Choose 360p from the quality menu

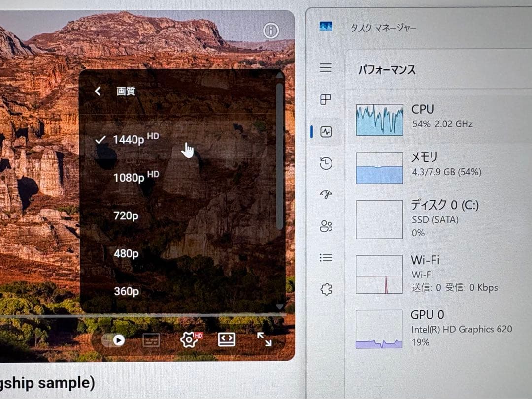pyautogui.click(x=126, y=291)
